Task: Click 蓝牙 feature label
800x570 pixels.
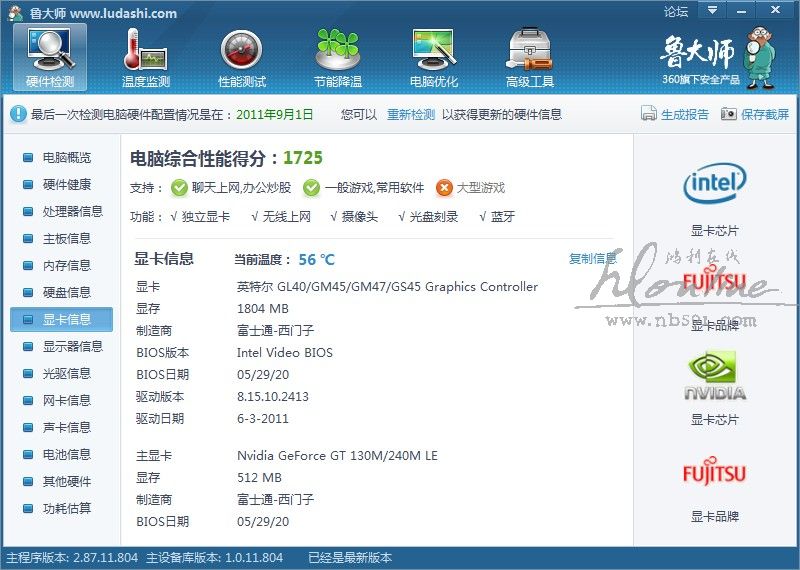Action: pos(503,217)
